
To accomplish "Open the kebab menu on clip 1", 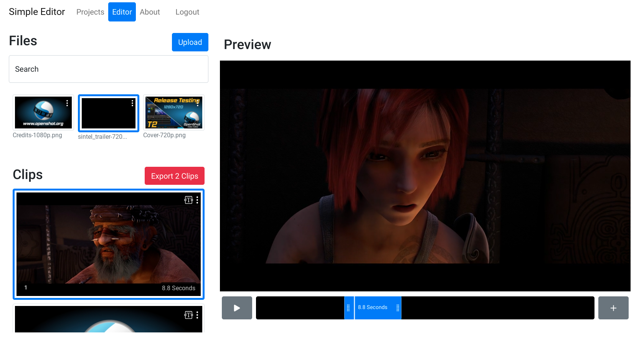I will pos(197,200).
